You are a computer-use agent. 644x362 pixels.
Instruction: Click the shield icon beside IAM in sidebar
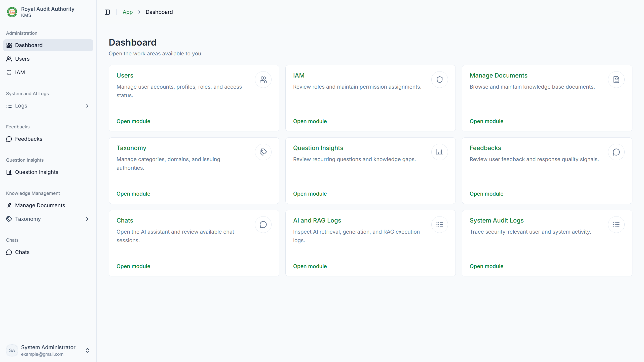tap(9, 73)
